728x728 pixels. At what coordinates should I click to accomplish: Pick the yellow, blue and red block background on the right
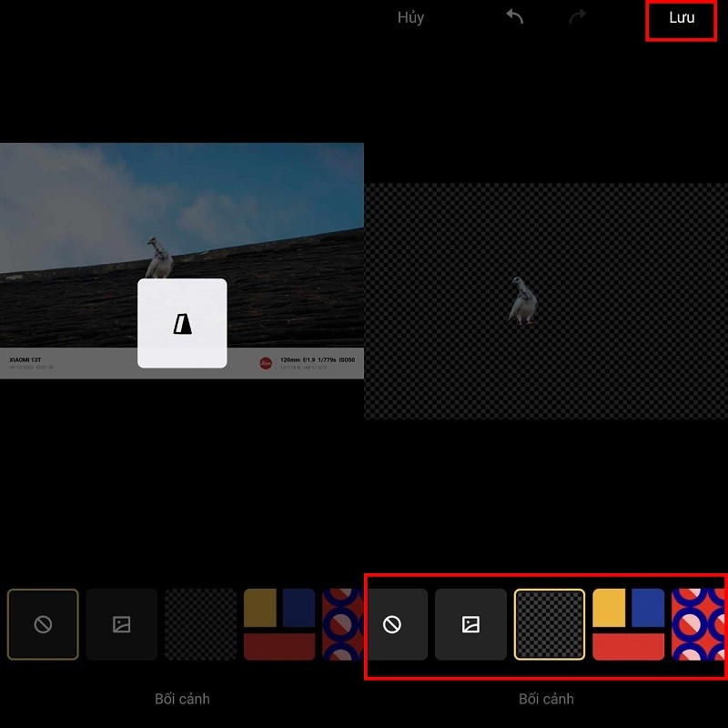(x=628, y=624)
